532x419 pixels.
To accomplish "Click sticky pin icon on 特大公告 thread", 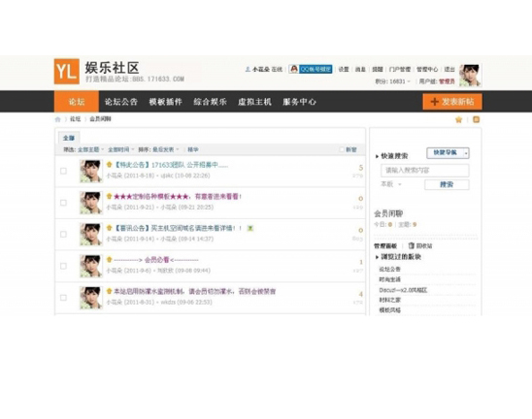I will (x=110, y=165).
